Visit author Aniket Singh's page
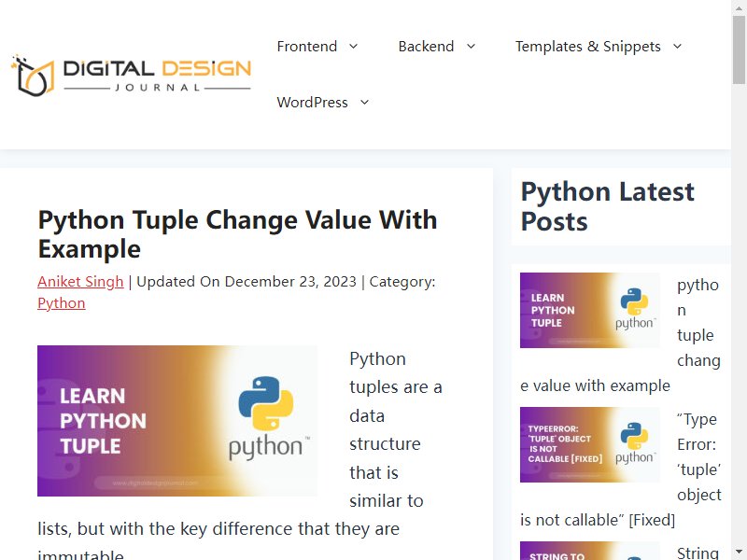 80,282
